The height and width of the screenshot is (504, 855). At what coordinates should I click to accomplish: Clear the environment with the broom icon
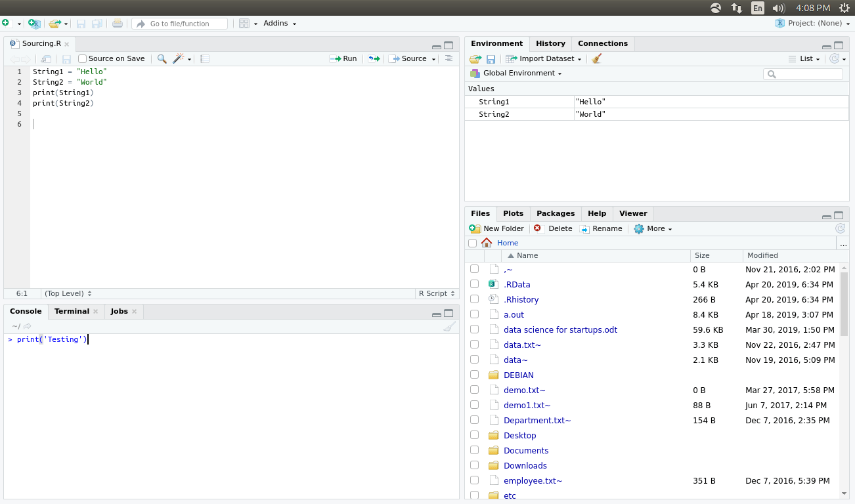pos(596,58)
